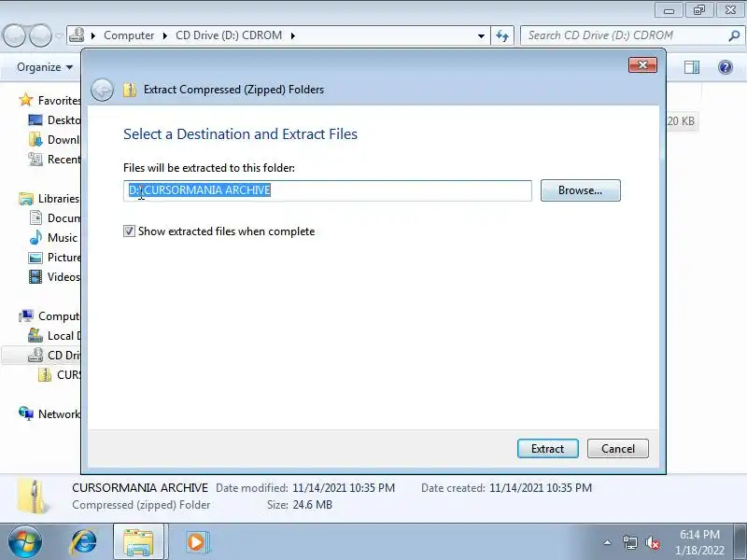
Task: Launch Windows Media Player from taskbar
Action: pyautogui.click(x=196, y=542)
